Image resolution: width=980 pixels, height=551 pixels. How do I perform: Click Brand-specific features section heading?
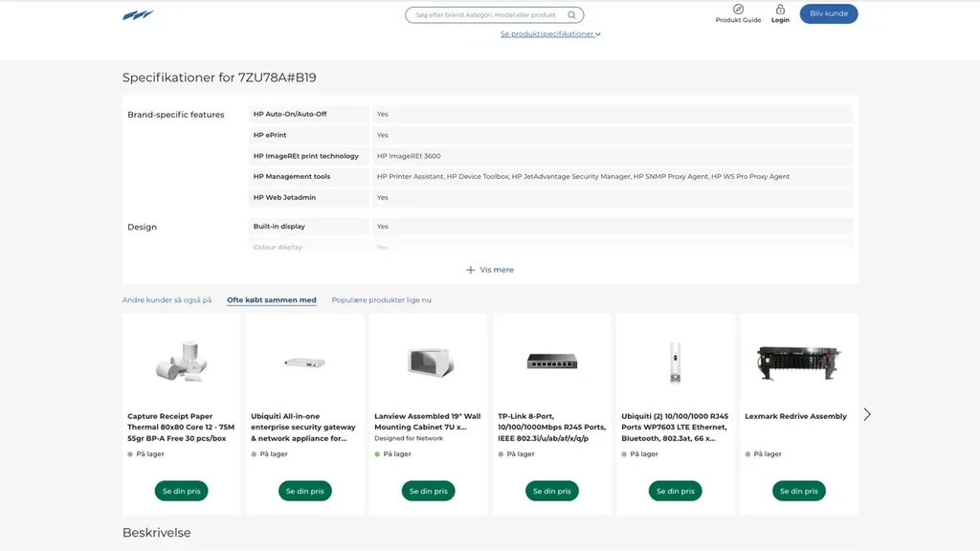[x=176, y=115]
